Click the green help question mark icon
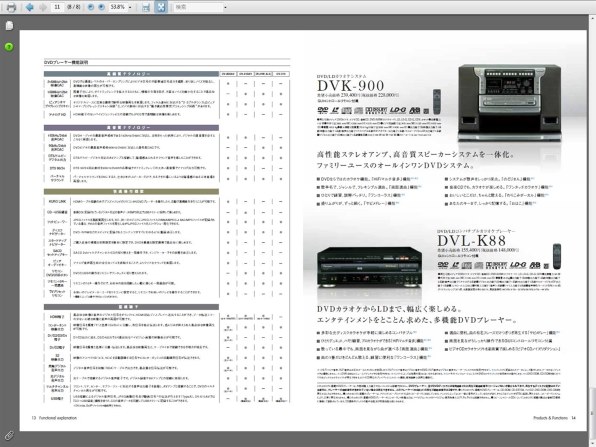The image size is (596, 447). [x=9, y=47]
